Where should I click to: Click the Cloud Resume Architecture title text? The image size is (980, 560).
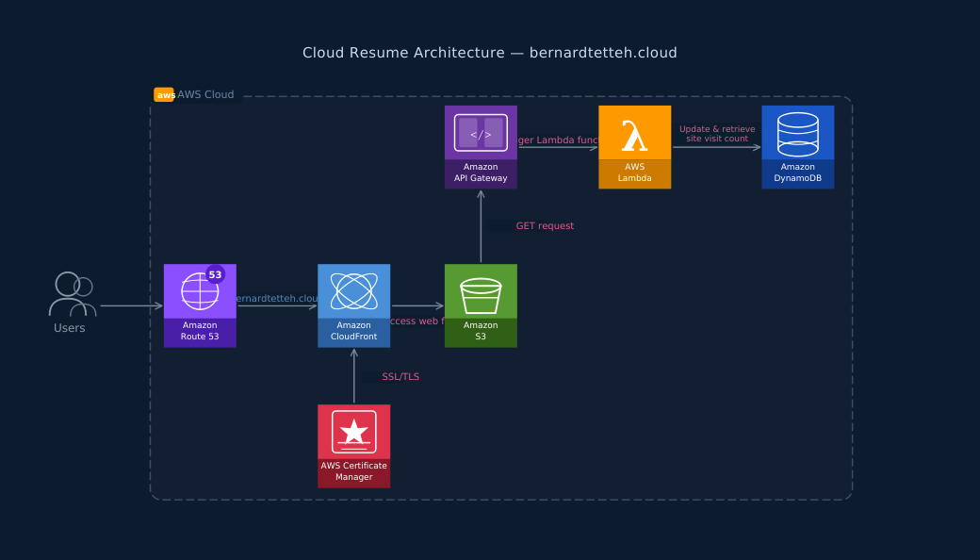(x=489, y=53)
